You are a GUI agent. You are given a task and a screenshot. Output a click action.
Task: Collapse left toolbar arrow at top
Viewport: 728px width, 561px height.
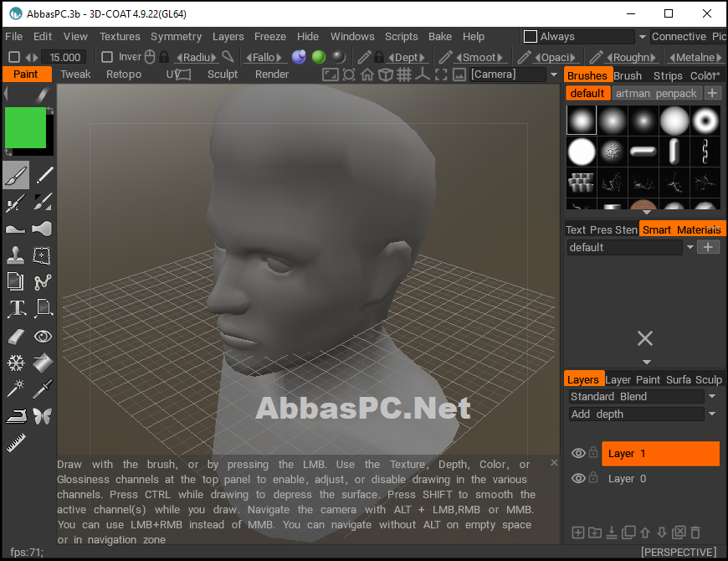point(6,95)
